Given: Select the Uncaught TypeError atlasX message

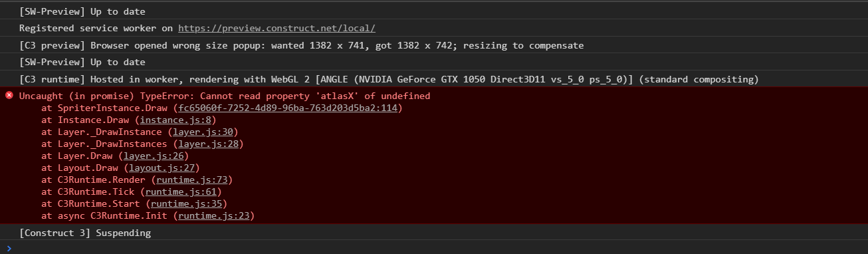Looking at the screenshot, I should [225, 96].
